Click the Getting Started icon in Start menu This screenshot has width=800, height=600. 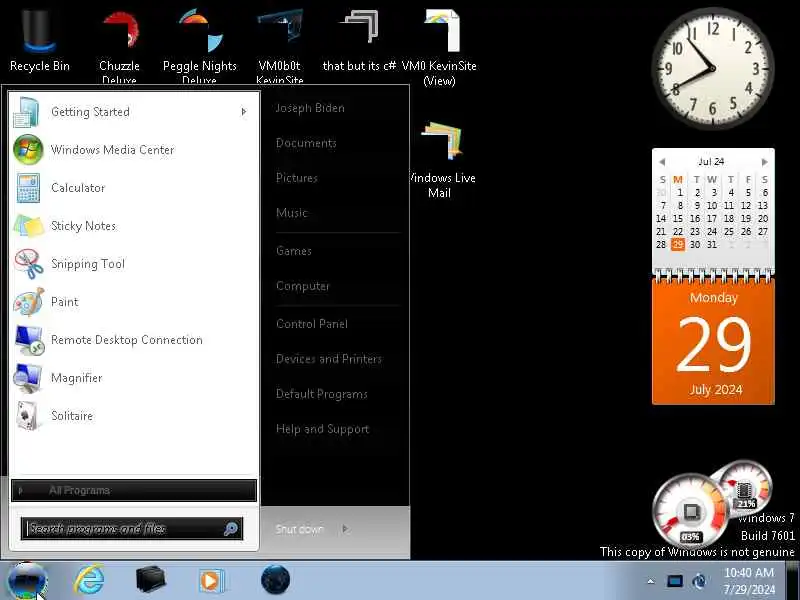tap(27, 112)
